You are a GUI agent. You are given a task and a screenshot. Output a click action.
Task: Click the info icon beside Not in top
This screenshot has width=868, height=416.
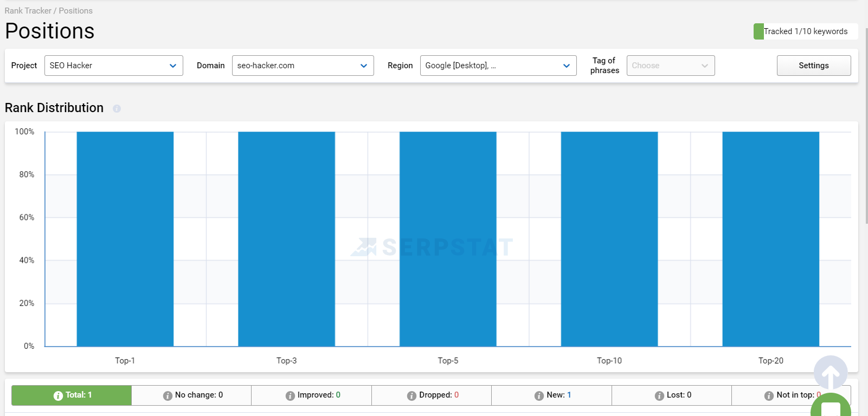tap(769, 396)
